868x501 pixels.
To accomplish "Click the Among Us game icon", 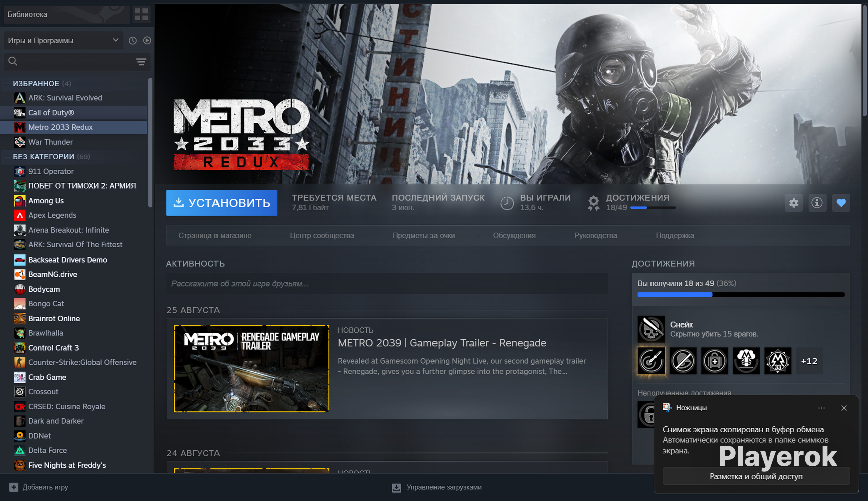I will click(x=20, y=201).
